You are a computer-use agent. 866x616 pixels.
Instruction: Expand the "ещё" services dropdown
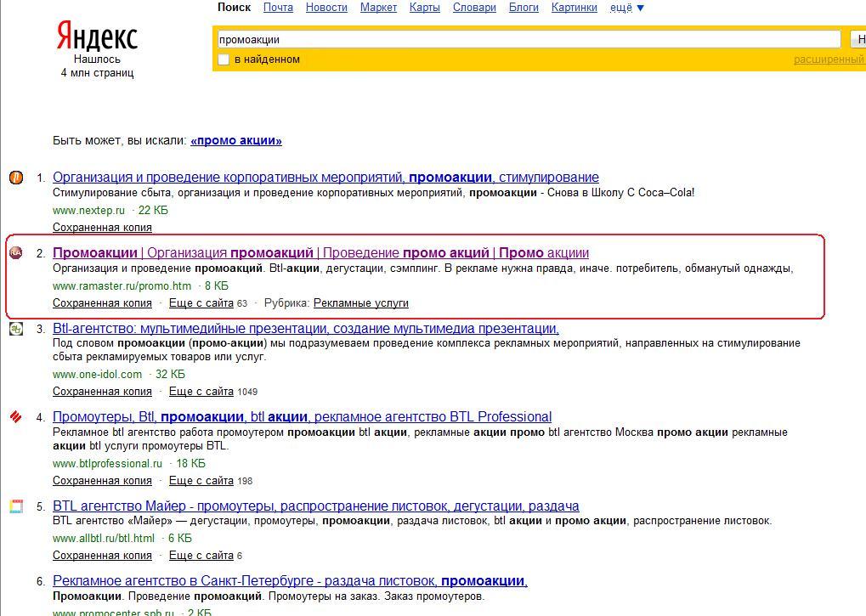[x=627, y=8]
